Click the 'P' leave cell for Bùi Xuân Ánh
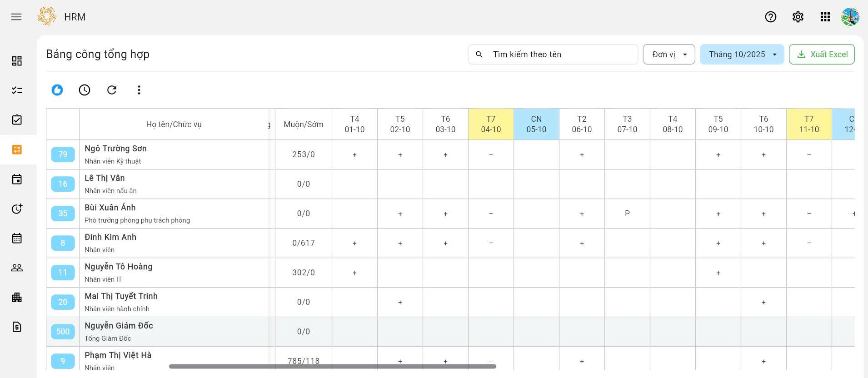 [x=627, y=214]
